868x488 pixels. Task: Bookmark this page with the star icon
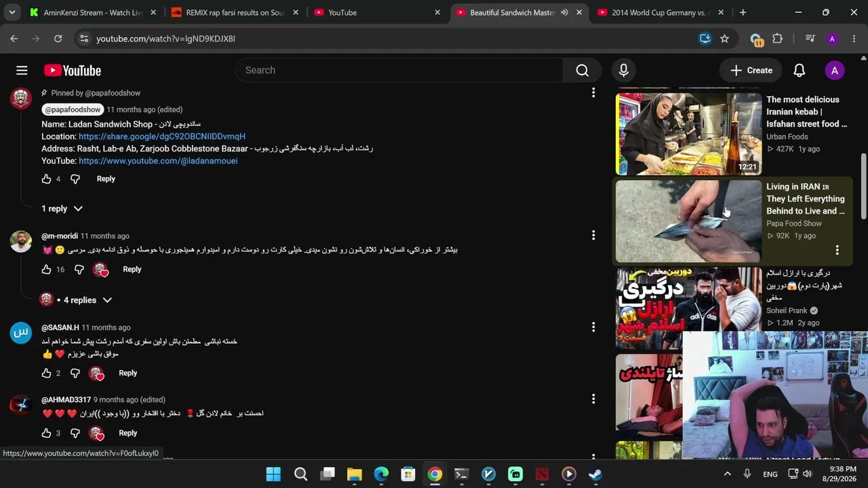pos(724,39)
